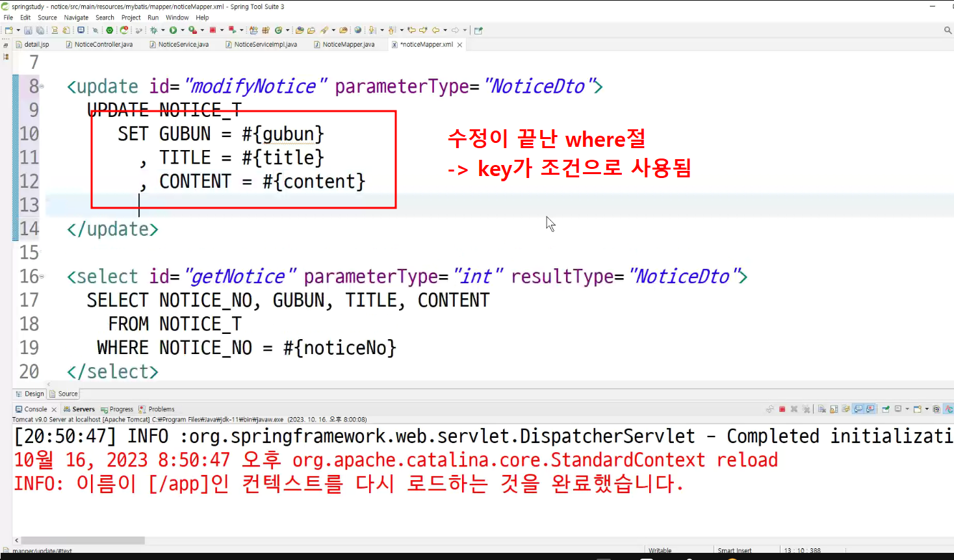The width and height of the screenshot is (954, 560).
Task: Close the Console view tab
Action: pos(54,409)
